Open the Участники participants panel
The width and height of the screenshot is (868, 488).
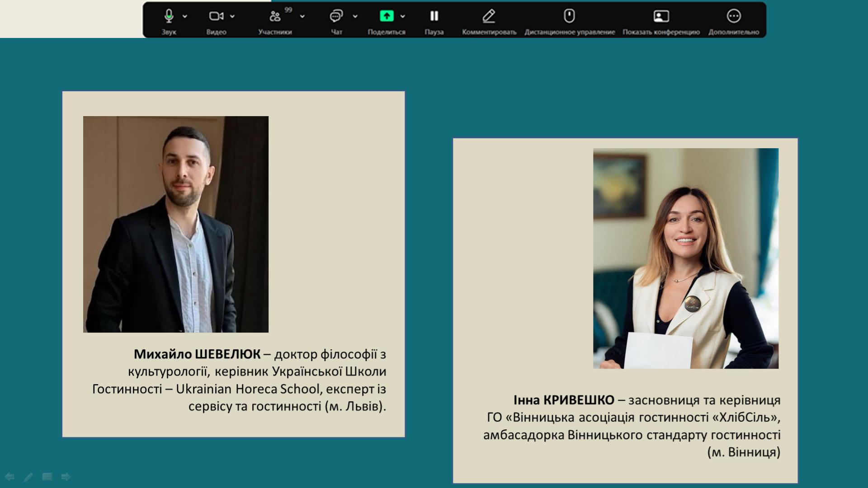coord(275,16)
